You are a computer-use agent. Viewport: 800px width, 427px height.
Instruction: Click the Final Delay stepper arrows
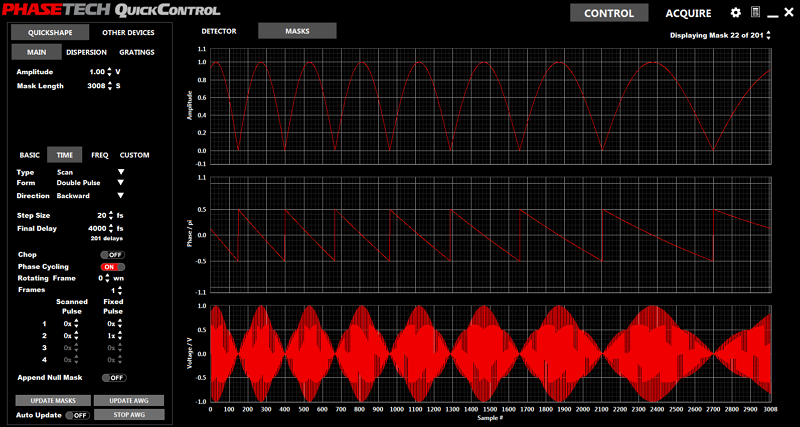pos(110,228)
